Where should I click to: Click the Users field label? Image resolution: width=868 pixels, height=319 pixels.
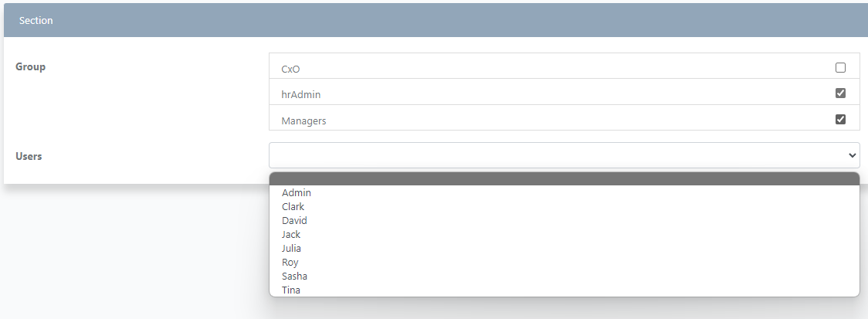[x=29, y=156]
